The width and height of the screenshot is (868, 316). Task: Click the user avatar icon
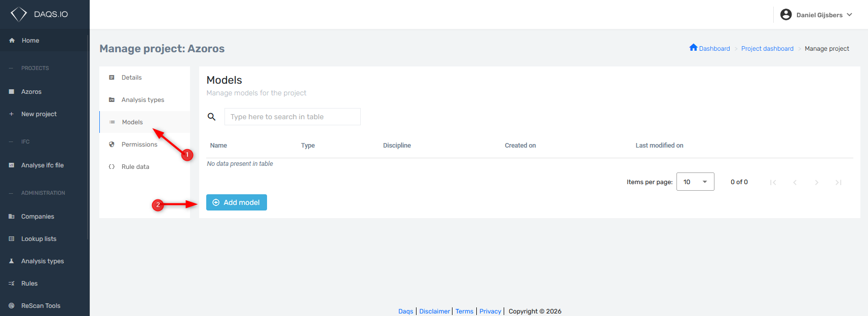[786, 15]
